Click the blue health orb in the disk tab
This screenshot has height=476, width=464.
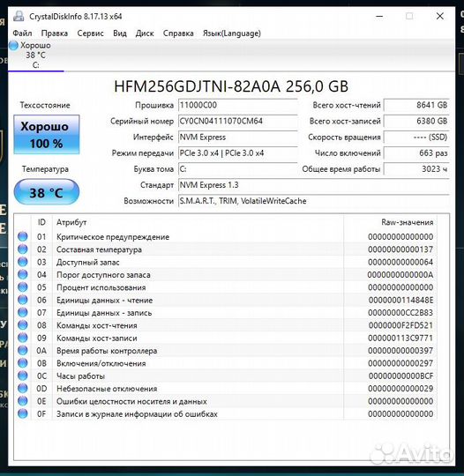(x=13, y=46)
